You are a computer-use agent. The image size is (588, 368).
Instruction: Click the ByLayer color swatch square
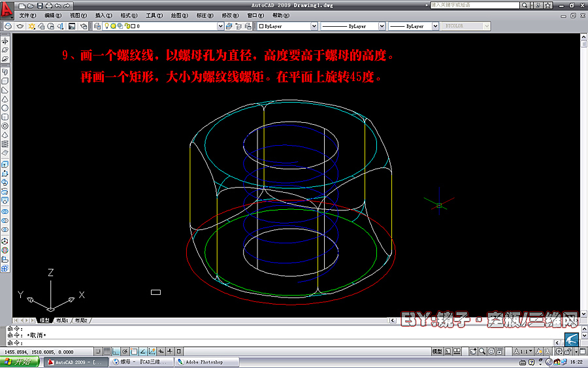[x=261, y=26]
